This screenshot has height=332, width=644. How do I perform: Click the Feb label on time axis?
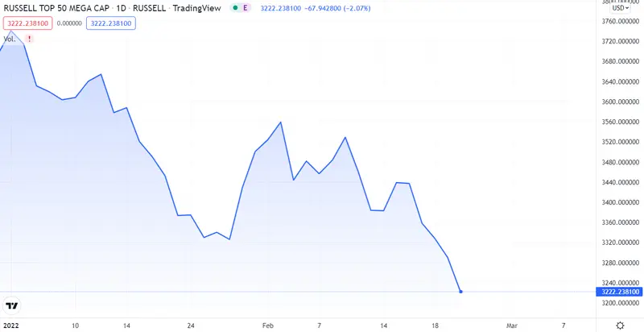[x=267, y=325]
